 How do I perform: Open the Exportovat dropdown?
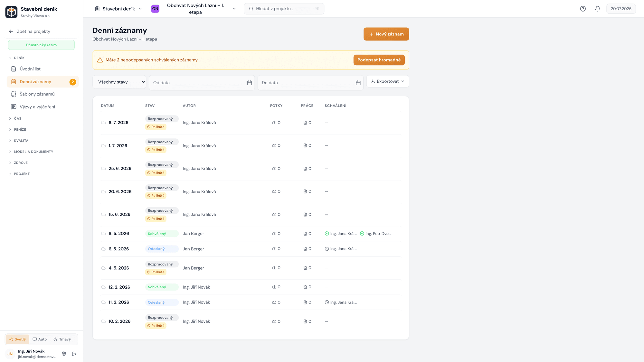[388, 81]
